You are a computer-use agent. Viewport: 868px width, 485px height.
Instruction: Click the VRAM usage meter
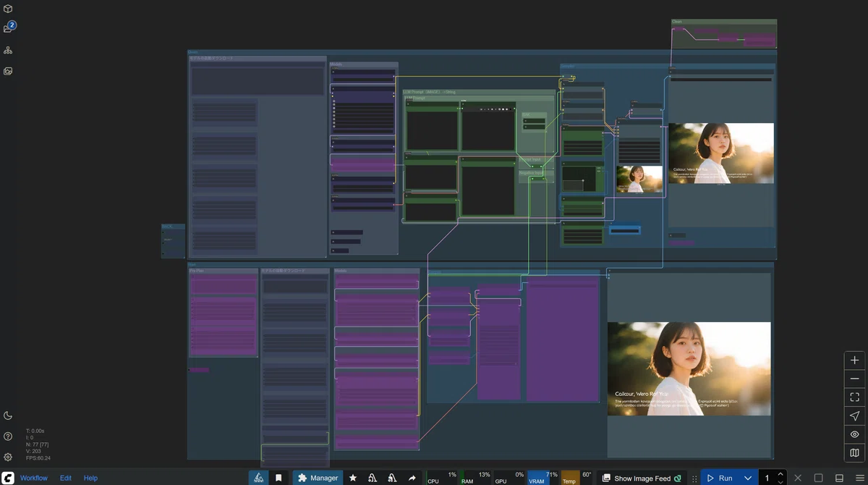coord(542,478)
